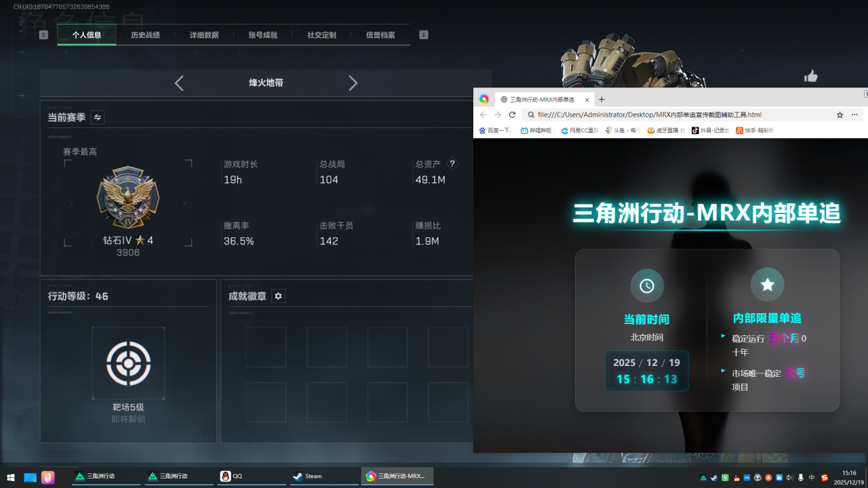Viewport: 868px width, 488px height.
Task: Toggle the currency switch next to 当前赛季
Action: point(97,117)
